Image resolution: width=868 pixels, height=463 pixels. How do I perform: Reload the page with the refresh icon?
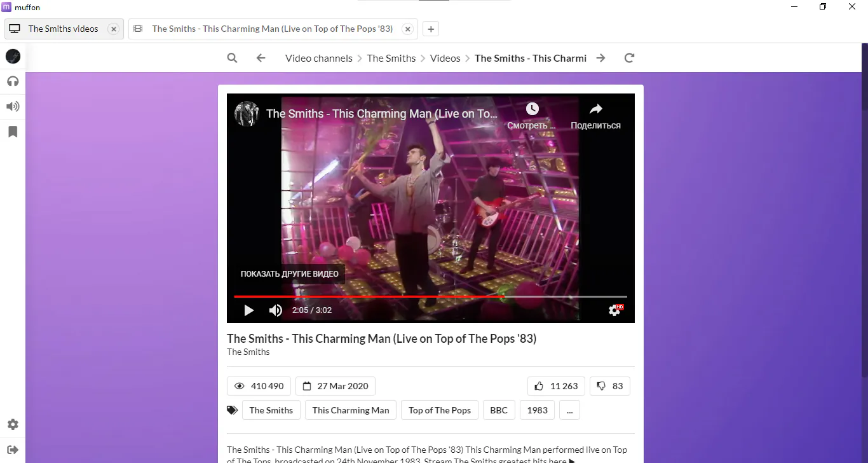coord(629,58)
